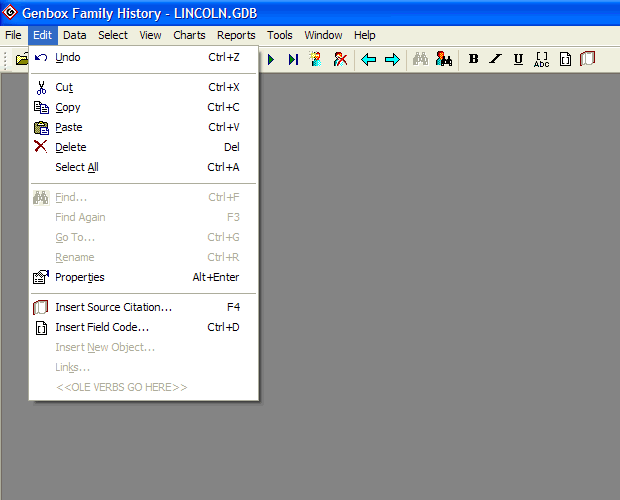
Task: Choose Insert Source Citation menu entry
Action: 113,307
